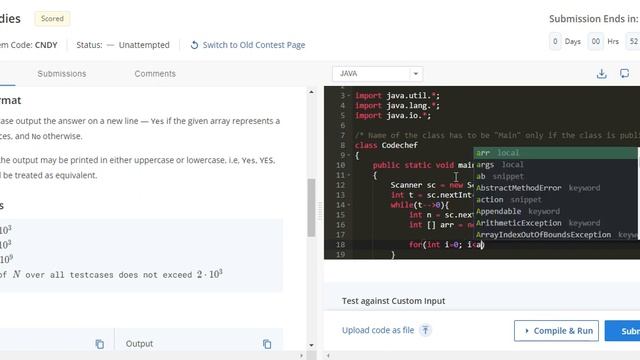Click the Submit button
The width and height of the screenshot is (640, 360).
623,331
